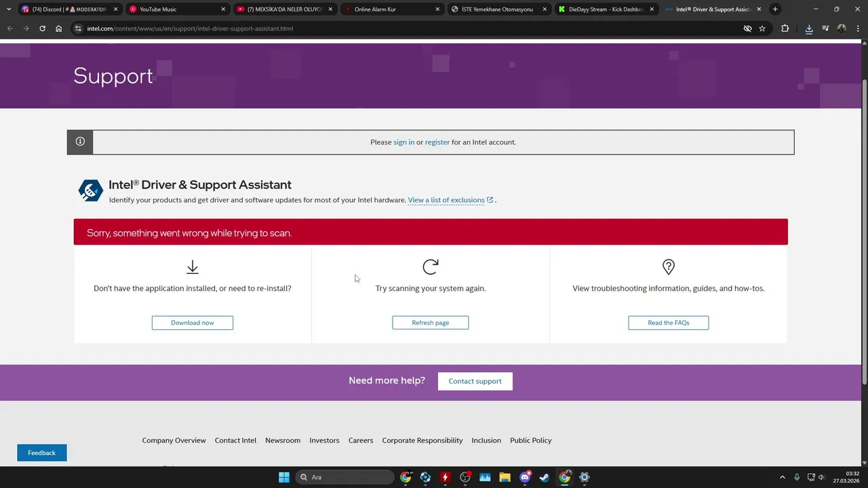The width and height of the screenshot is (868, 488).
Task: Click the browser forward arrow
Action: [x=26, y=28]
